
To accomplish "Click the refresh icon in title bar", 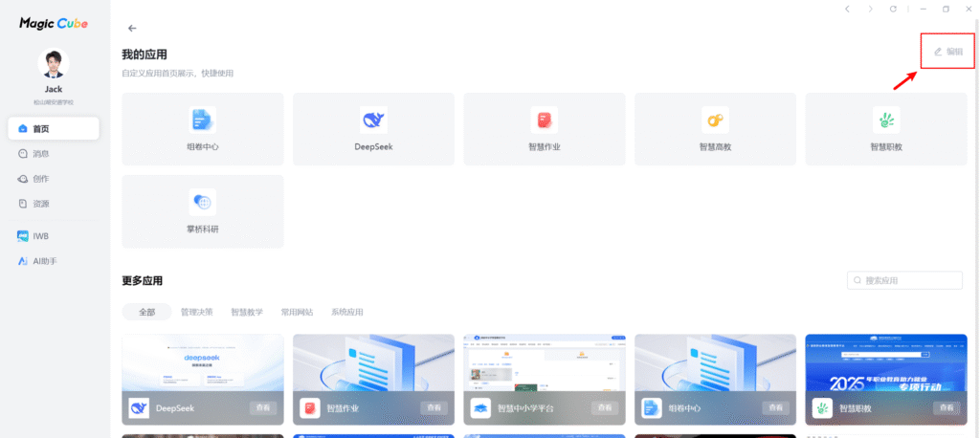I will pos(894,9).
